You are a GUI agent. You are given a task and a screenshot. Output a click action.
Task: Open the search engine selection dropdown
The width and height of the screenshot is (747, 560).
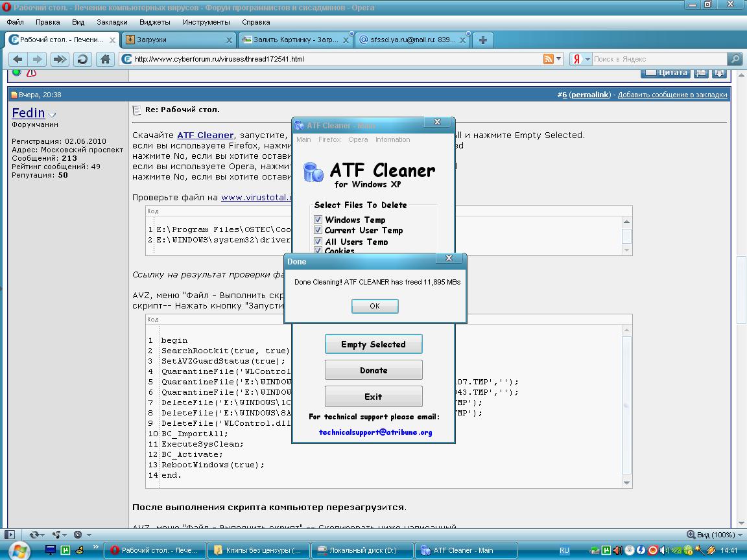click(x=587, y=59)
